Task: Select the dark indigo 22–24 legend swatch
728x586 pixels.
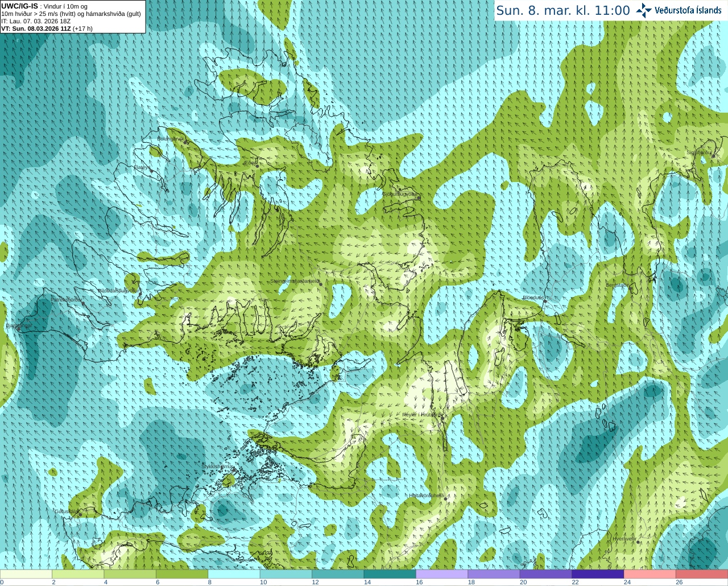Action: [x=598, y=574]
